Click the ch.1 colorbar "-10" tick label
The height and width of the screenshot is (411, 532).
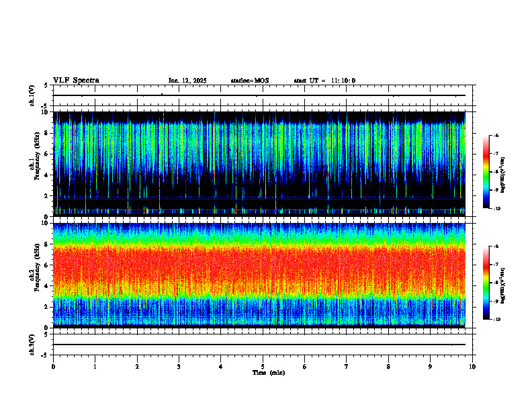[497, 208]
